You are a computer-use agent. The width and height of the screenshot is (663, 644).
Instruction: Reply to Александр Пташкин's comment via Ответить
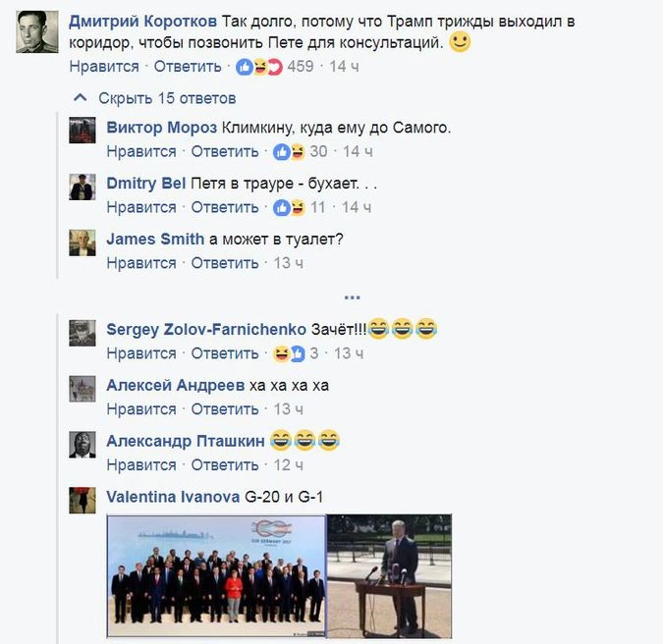[225, 464]
